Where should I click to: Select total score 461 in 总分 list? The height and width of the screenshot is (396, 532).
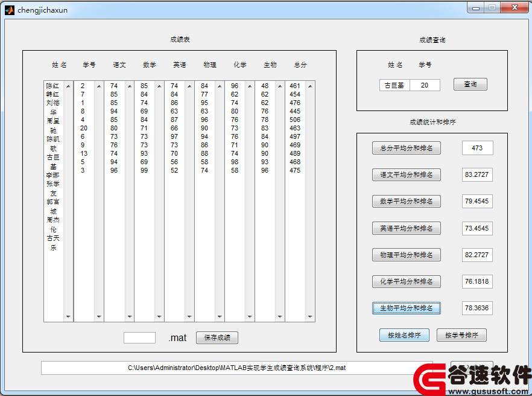pyautogui.click(x=295, y=86)
